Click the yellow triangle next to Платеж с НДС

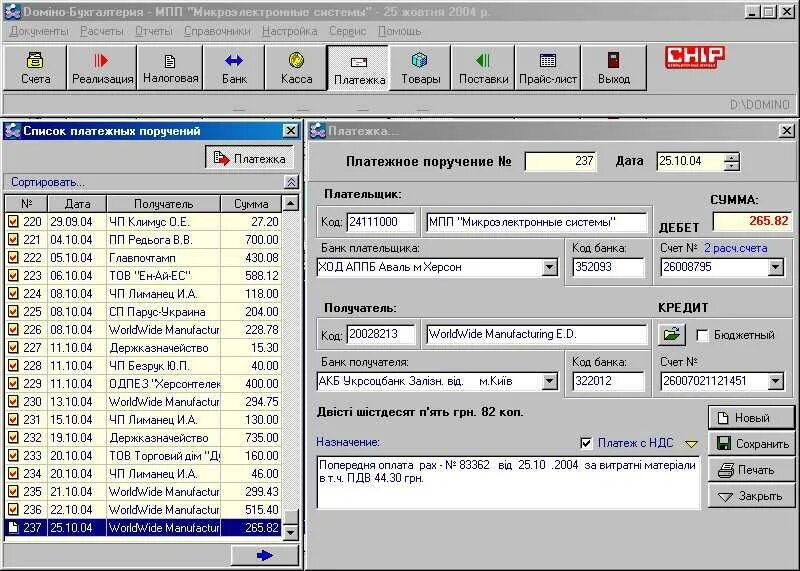coord(691,444)
